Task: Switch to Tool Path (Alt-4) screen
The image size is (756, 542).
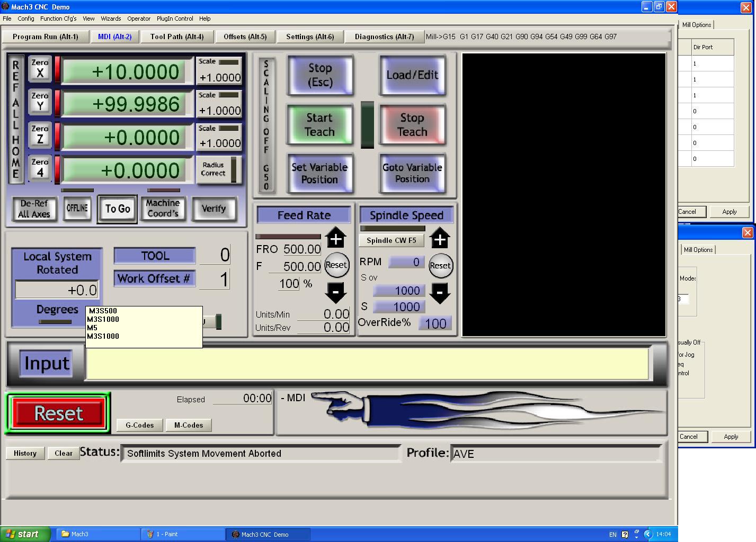Action: [177, 37]
